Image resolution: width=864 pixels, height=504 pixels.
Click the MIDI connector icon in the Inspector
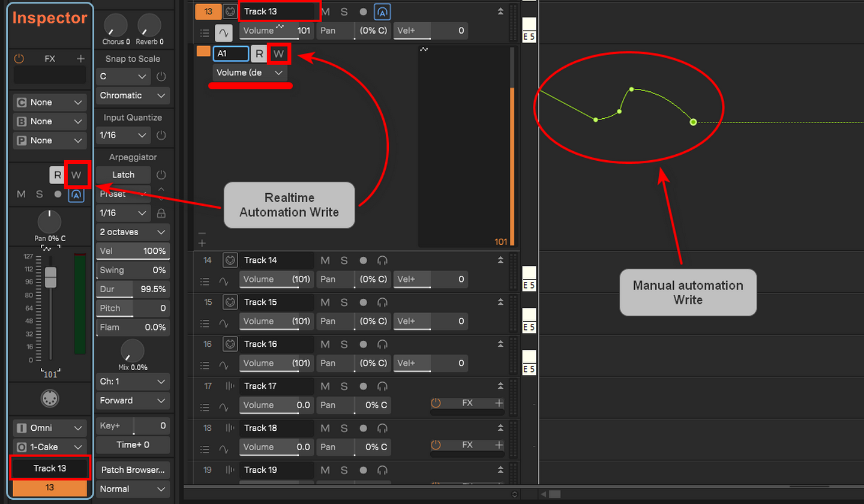50,398
